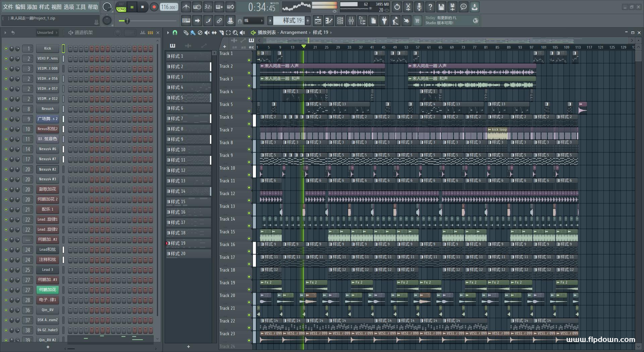Image resolution: width=644 pixels, height=352 pixels.
Task: Toggle the wait-for-input countdown icon
Action: [197, 7]
